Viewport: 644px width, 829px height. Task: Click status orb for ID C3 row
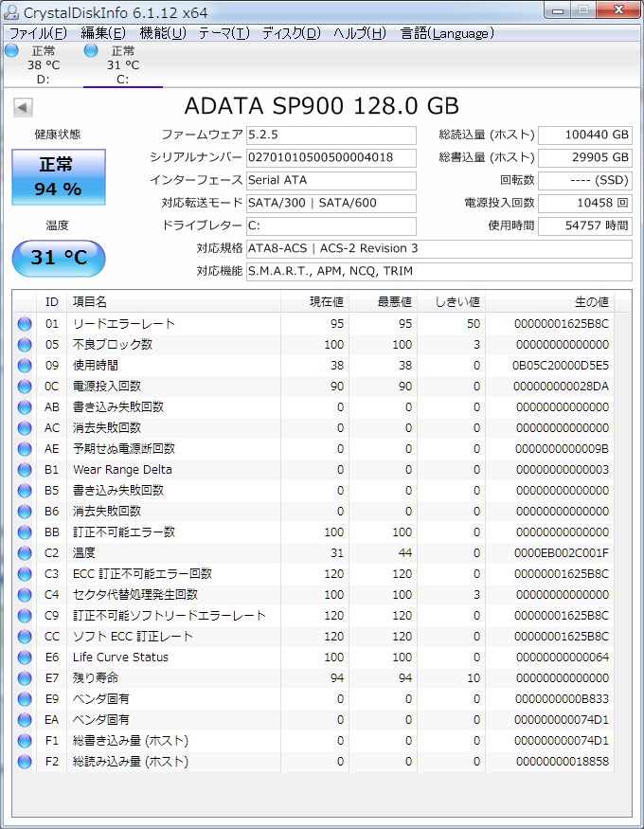[25, 574]
